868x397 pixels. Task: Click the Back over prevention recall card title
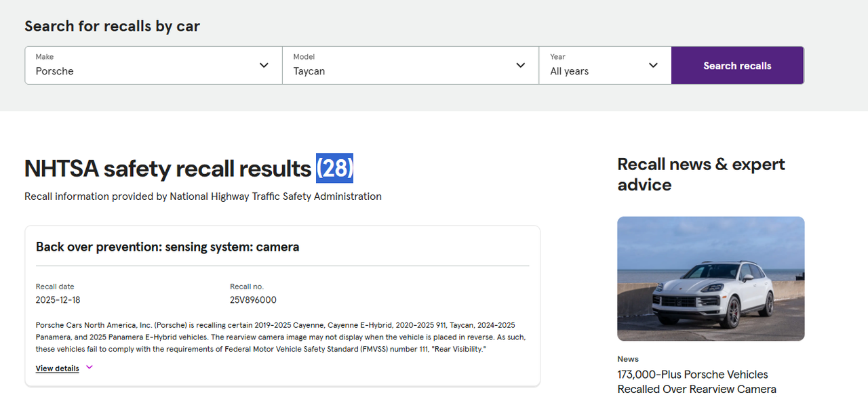point(167,247)
